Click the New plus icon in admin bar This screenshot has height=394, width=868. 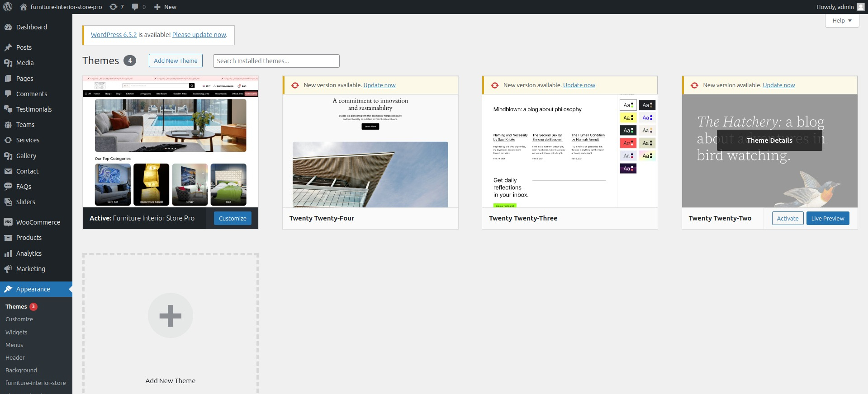click(157, 7)
